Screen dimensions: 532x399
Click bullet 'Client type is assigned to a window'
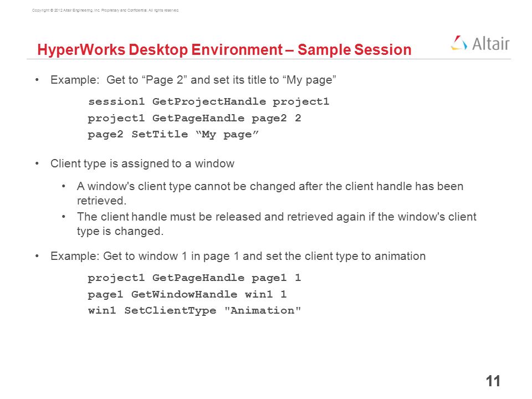click(142, 163)
